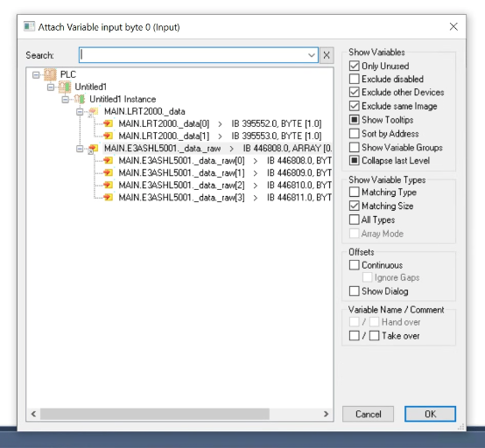Image resolution: width=485 pixels, height=448 pixels.
Task: Click the scroll left arrow
Action: 33,414
